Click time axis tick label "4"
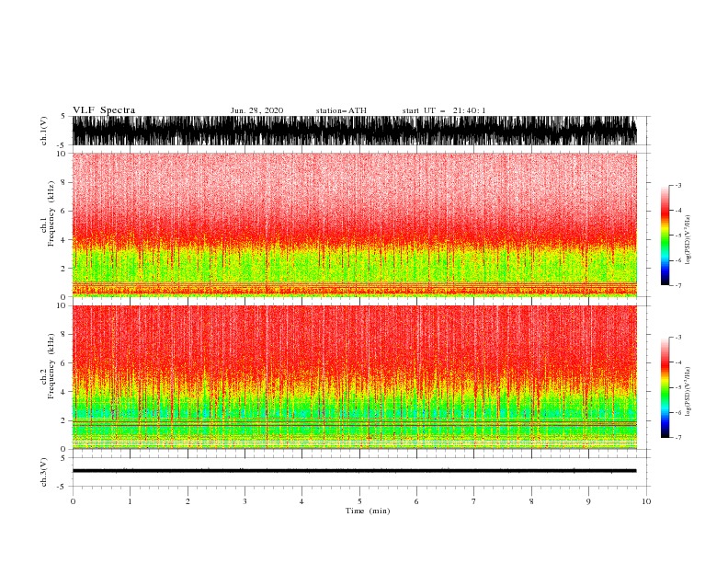 [x=301, y=501]
